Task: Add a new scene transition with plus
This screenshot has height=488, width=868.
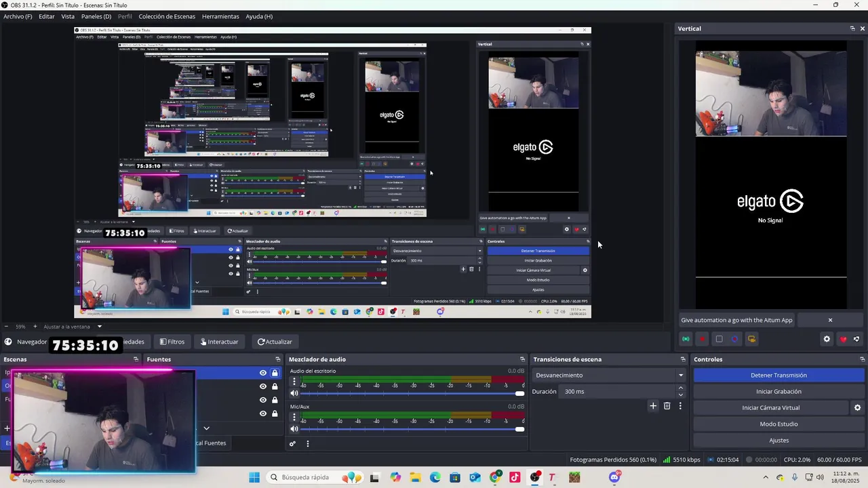Action: point(653,406)
